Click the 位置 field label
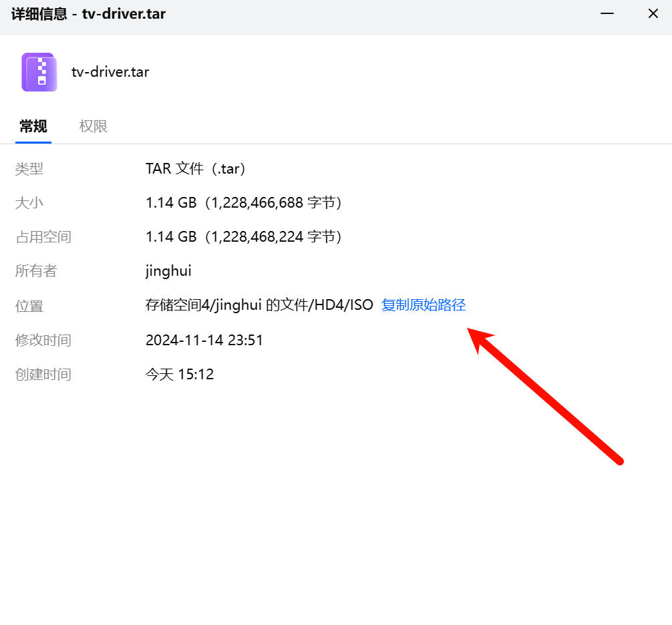 coord(29,306)
